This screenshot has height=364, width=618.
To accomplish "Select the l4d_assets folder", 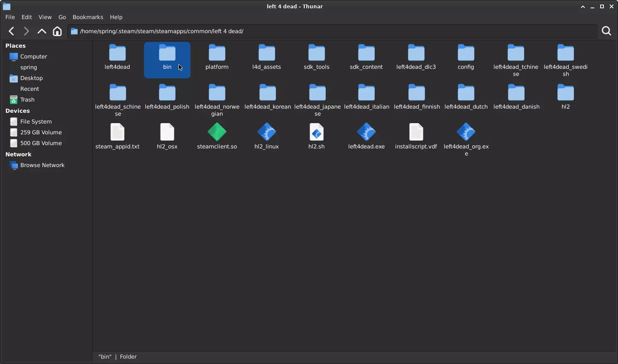I will 267,57.
